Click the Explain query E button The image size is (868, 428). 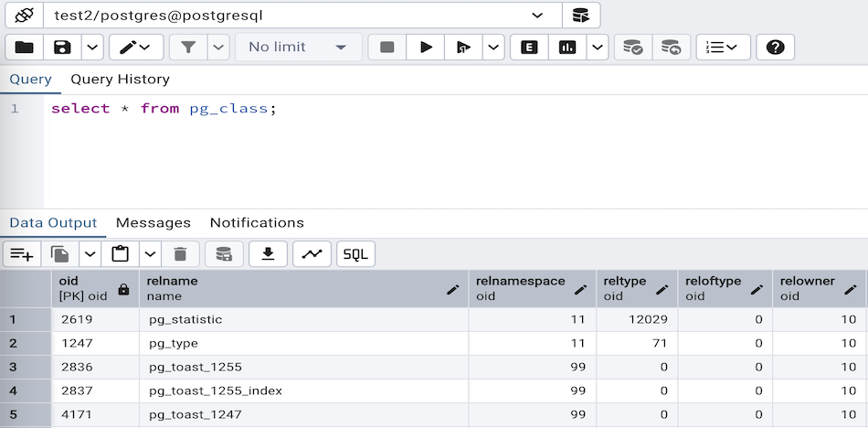click(529, 48)
